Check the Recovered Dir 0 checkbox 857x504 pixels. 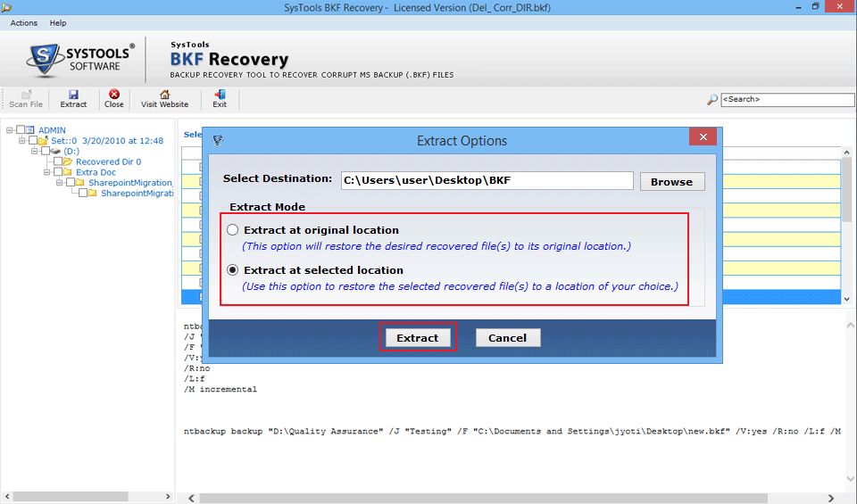point(58,161)
